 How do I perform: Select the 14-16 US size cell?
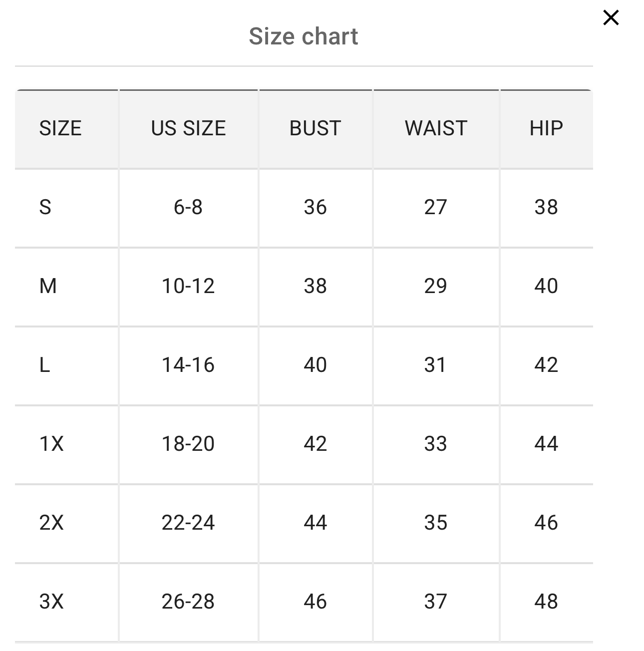[188, 365]
